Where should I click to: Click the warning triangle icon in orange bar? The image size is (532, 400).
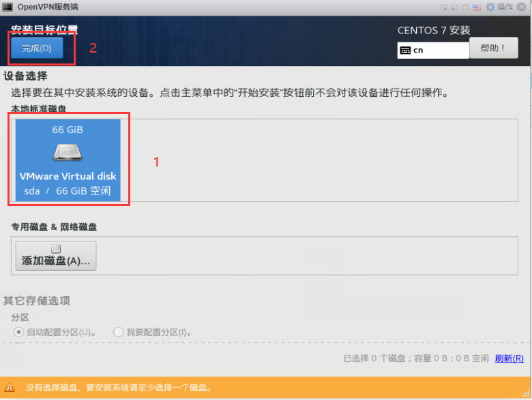[10, 387]
